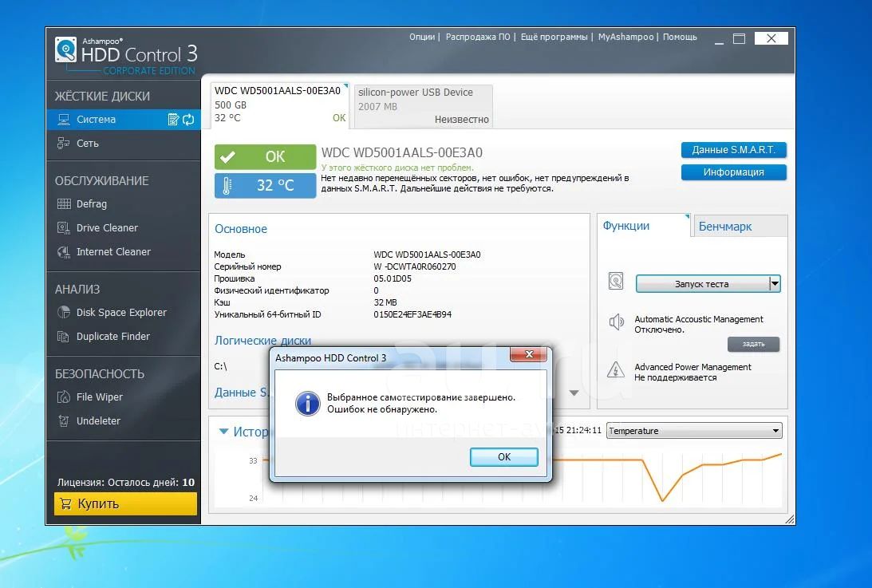Image resolution: width=872 pixels, height=588 pixels.
Task: Click the firmware value 05.01D05
Action: (x=393, y=278)
